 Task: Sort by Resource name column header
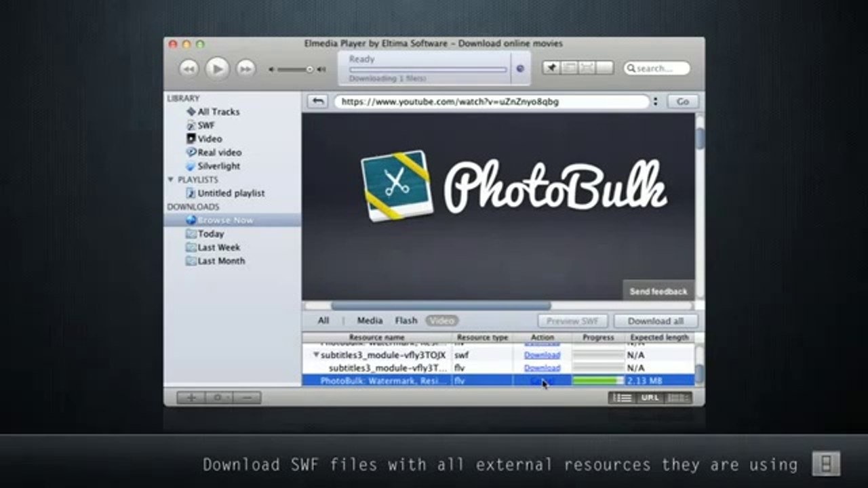point(377,337)
